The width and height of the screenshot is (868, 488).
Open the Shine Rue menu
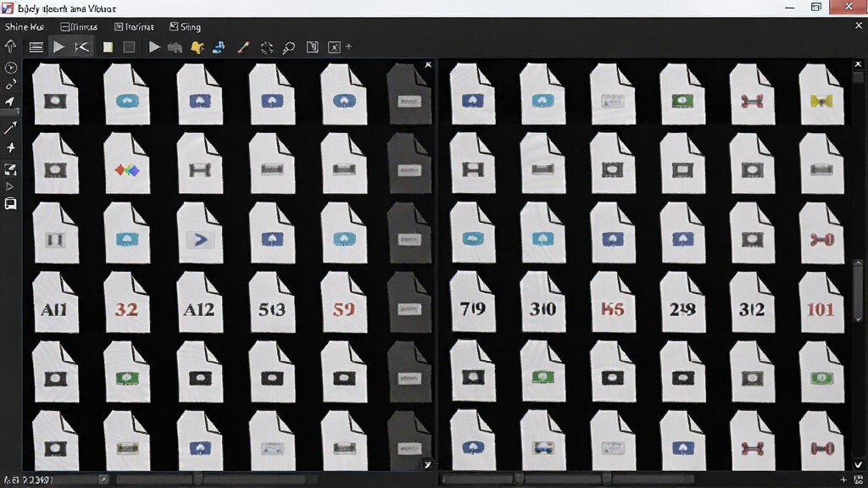coord(25,26)
